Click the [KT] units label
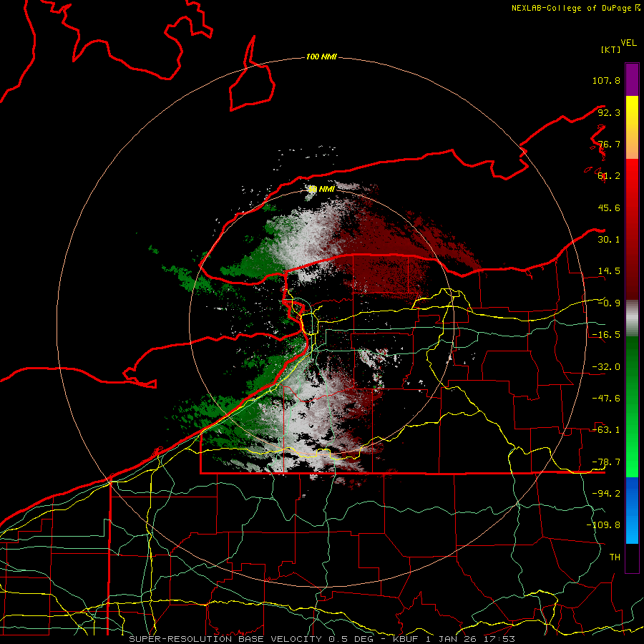 pos(610,49)
